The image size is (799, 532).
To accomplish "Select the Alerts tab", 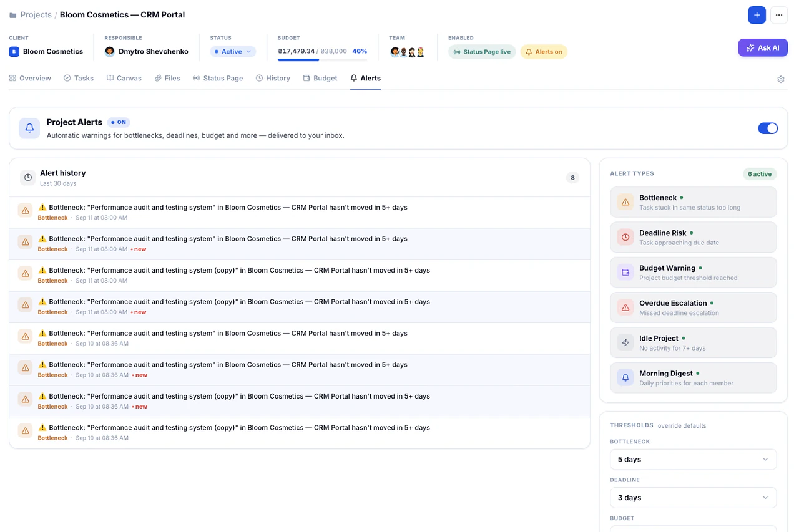I will pyautogui.click(x=365, y=78).
